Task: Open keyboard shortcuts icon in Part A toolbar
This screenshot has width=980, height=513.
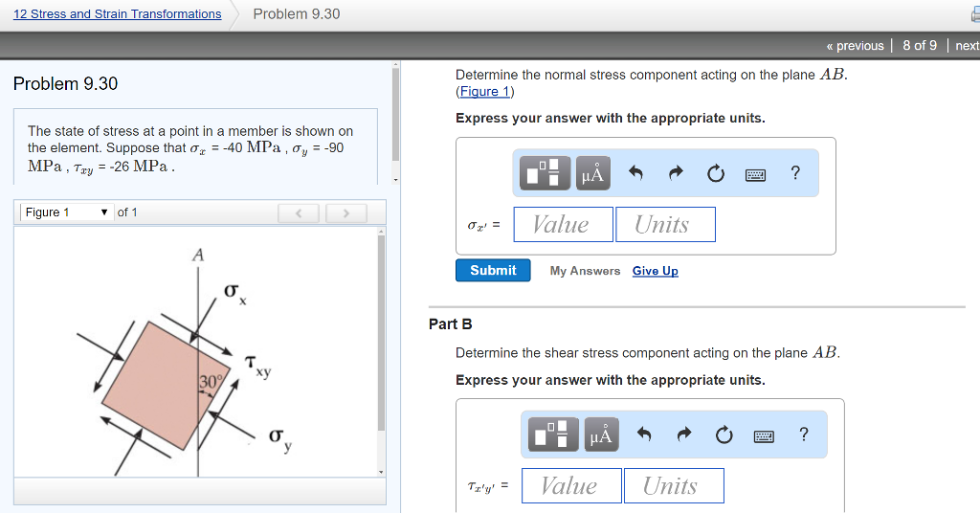Action: pos(756,174)
